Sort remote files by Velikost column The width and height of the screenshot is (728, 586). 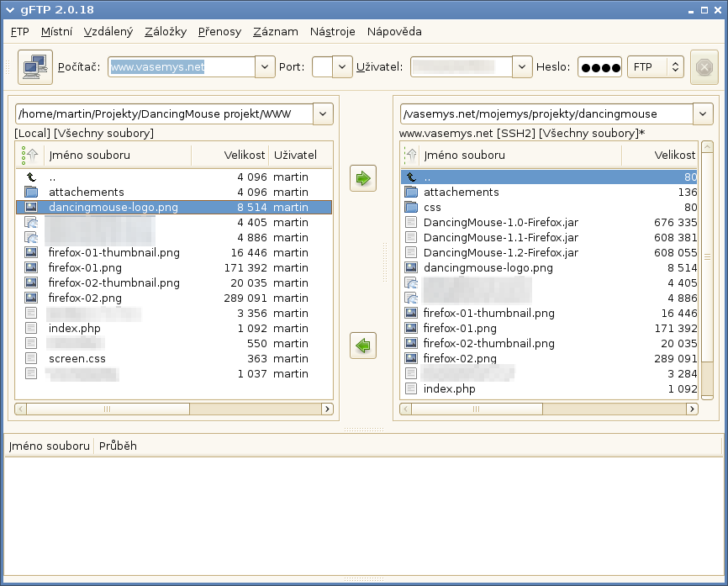click(x=660, y=155)
